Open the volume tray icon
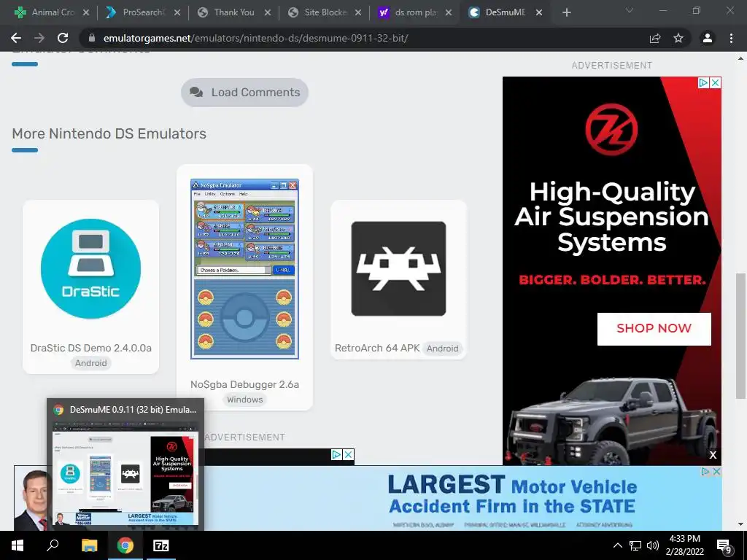The width and height of the screenshot is (747, 560). [653, 545]
